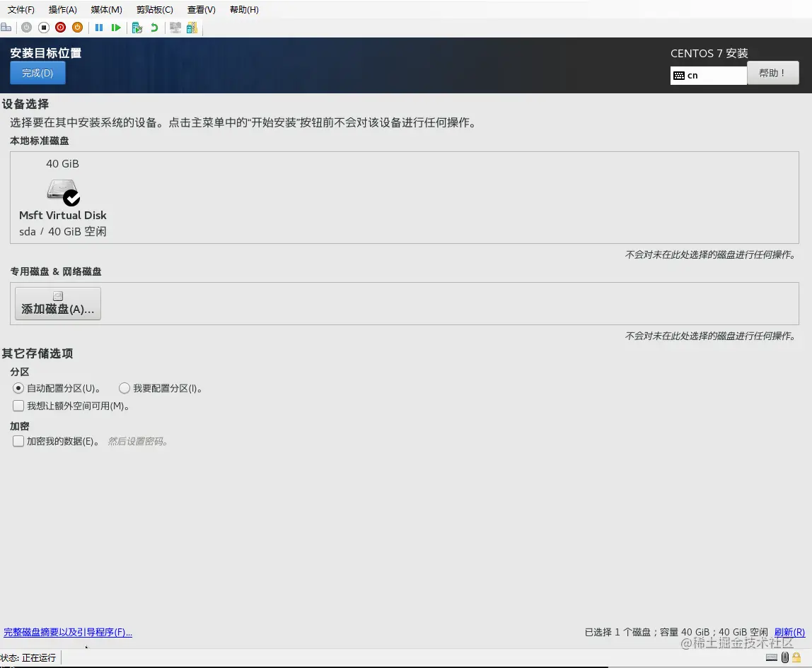Click the keyboard icon in cn layout box
The image size is (812, 668).
coord(679,76)
